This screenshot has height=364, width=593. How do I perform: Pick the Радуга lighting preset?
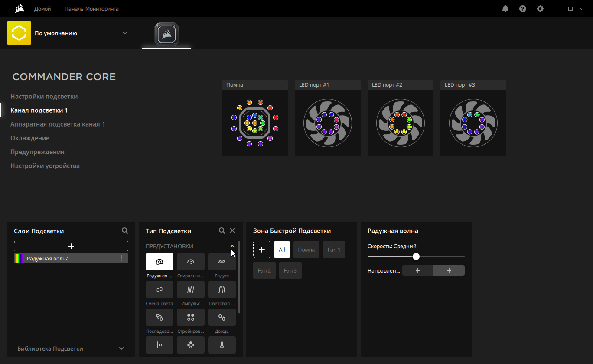(222, 262)
